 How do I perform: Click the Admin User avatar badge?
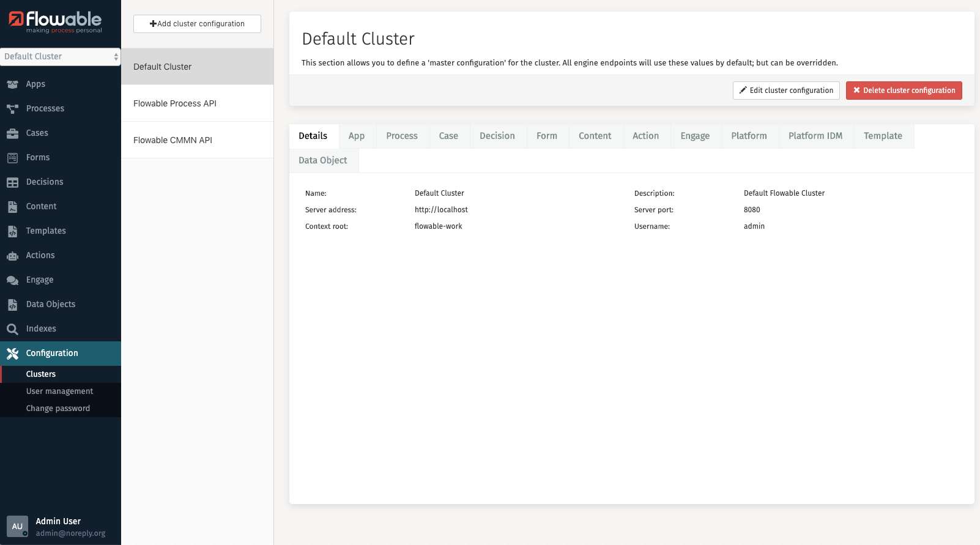(17, 526)
